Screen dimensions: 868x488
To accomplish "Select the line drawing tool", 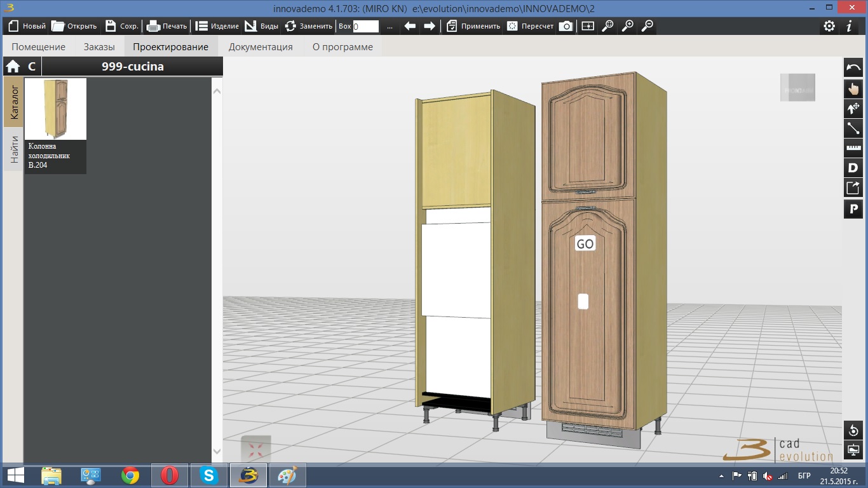I will (x=853, y=128).
